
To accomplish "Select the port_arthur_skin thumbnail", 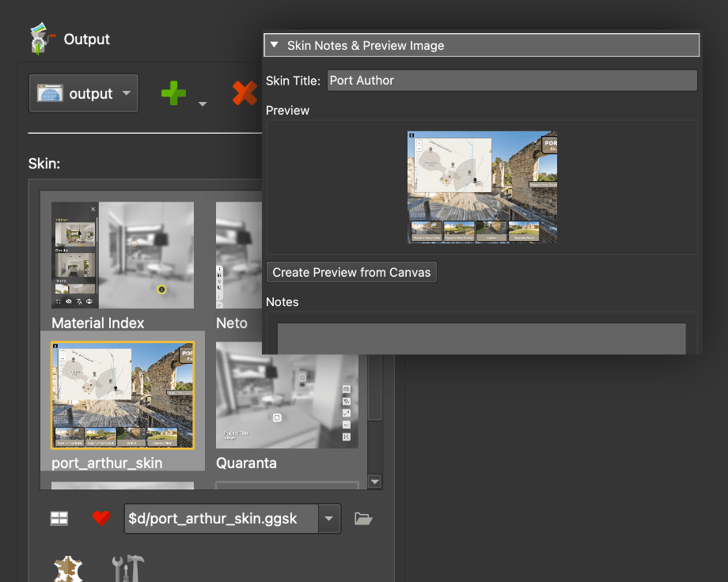I will [122, 395].
